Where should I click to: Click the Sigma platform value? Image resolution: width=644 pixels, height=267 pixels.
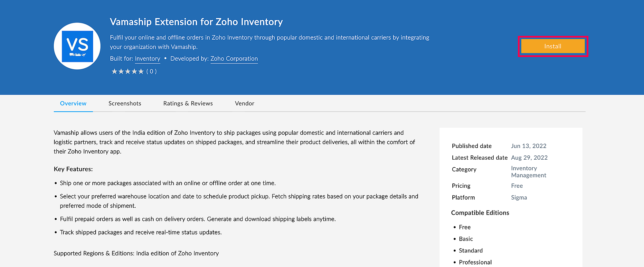[519, 197]
